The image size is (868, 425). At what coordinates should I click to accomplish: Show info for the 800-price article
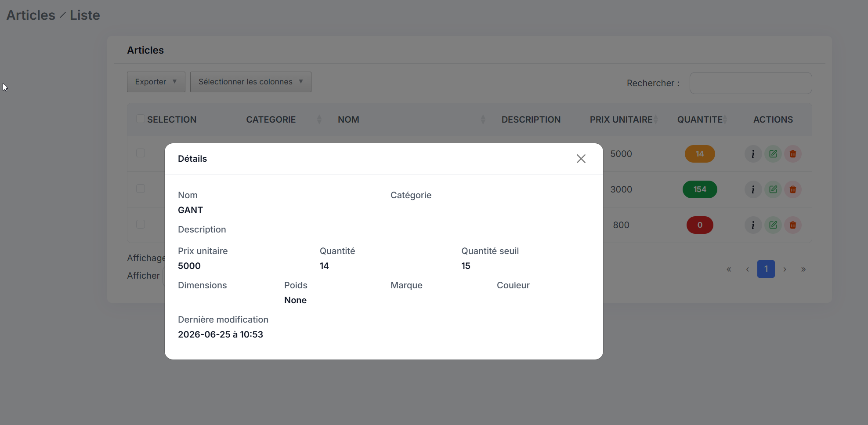(753, 225)
